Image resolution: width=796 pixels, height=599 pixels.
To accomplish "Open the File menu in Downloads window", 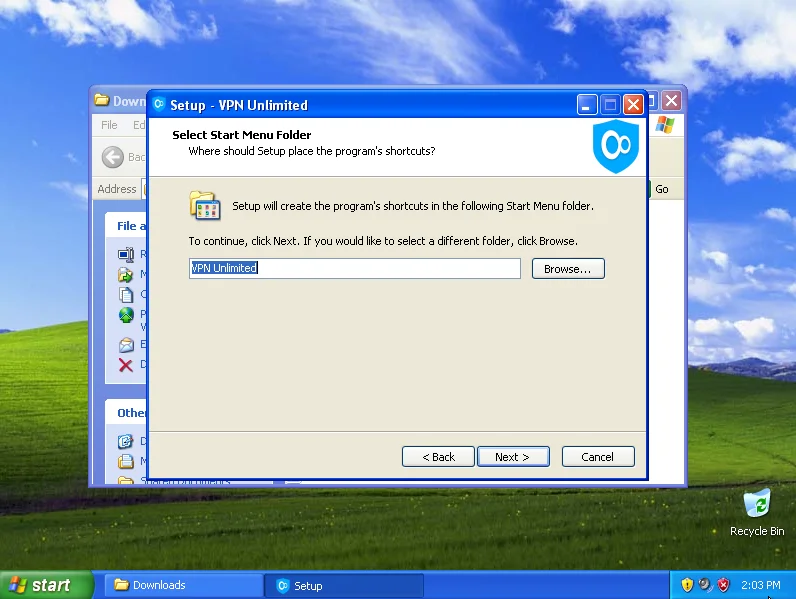I will click(109, 125).
